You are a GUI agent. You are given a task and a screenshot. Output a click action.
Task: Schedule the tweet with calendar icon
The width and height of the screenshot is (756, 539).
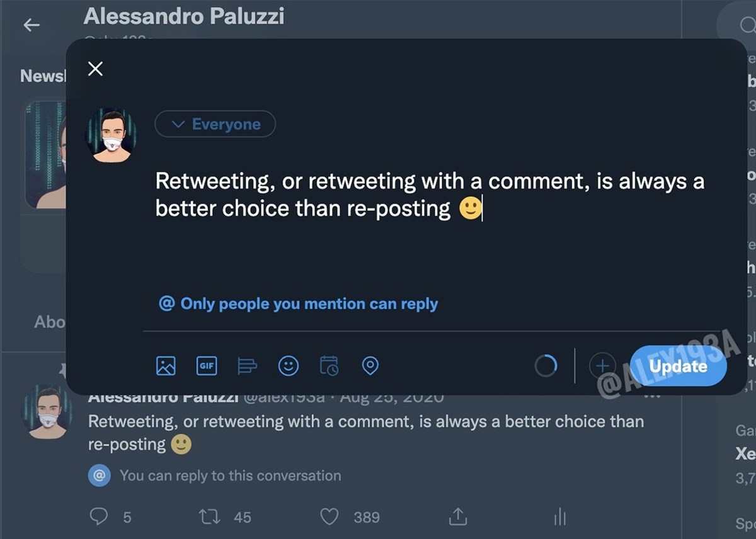tap(329, 366)
